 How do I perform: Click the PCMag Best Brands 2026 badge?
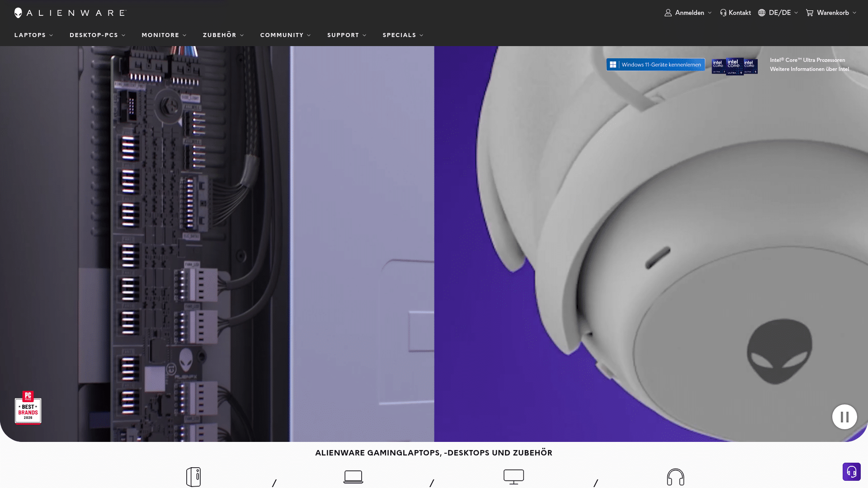tap(28, 408)
